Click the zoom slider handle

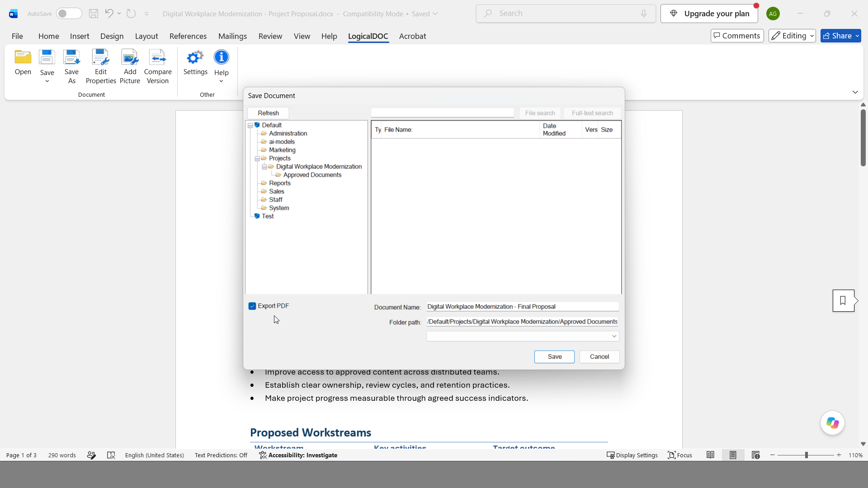(x=806, y=455)
